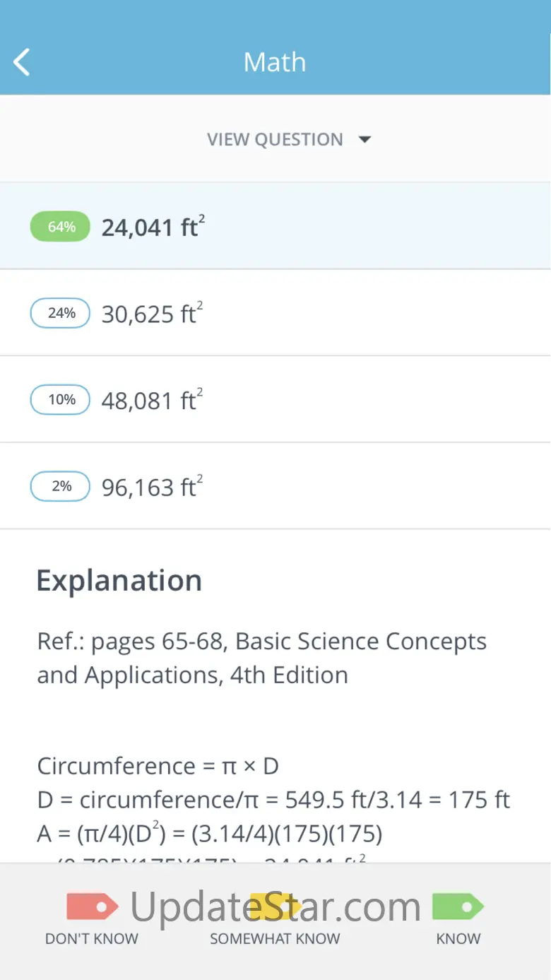Tap the yellow Somewhat Know tag icon
The image size is (551, 980).
(x=275, y=907)
